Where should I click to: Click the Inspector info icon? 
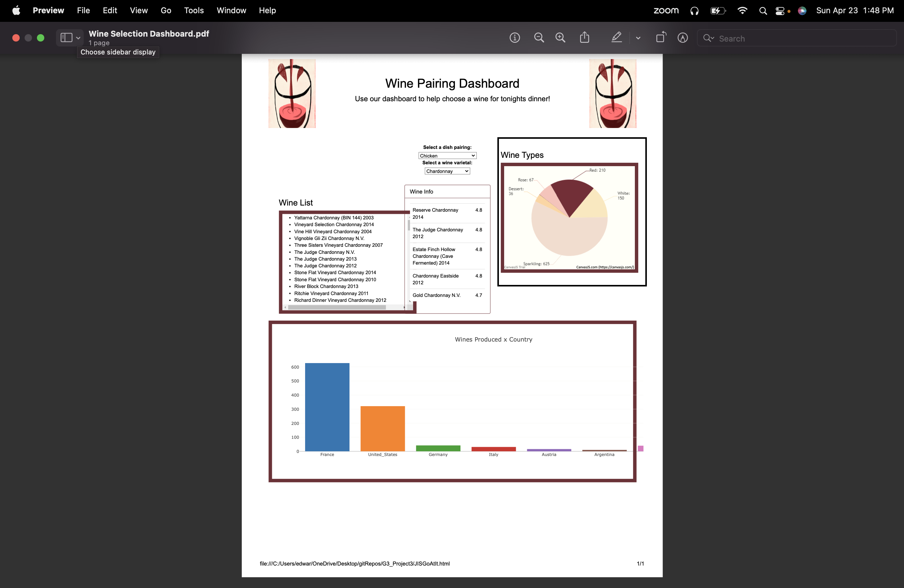point(515,38)
